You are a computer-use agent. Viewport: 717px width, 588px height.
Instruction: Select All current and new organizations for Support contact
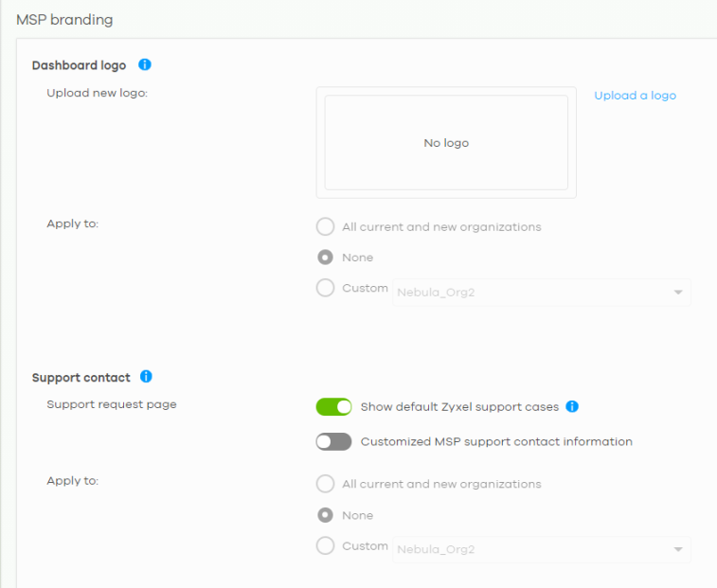click(x=326, y=484)
